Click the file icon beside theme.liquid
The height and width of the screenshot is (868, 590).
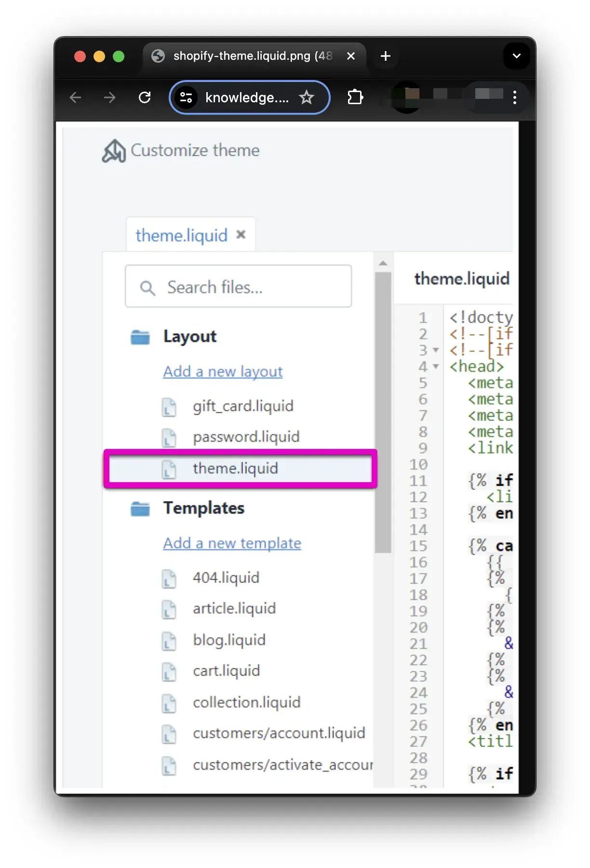[169, 470]
